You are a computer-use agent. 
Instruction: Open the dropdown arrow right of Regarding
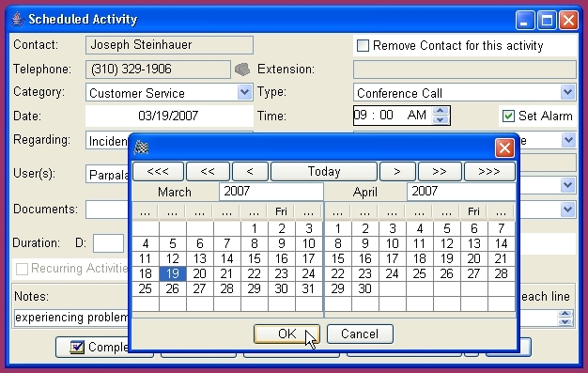pyautogui.click(x=568, y=140)
